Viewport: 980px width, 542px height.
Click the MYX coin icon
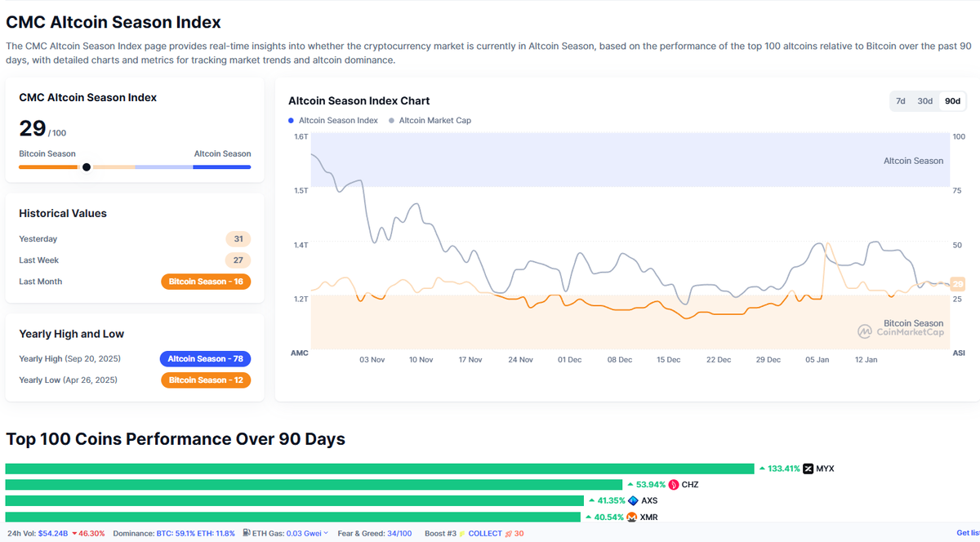807,468
